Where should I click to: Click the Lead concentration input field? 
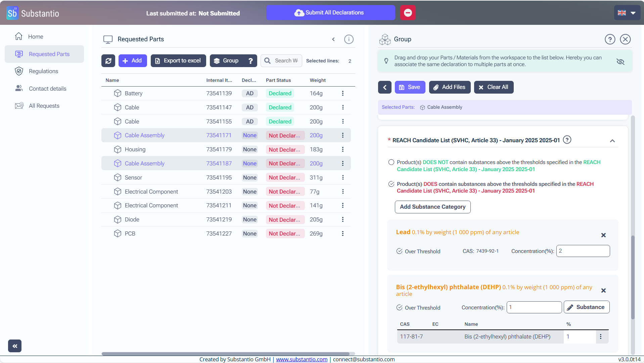pos(583,251)
